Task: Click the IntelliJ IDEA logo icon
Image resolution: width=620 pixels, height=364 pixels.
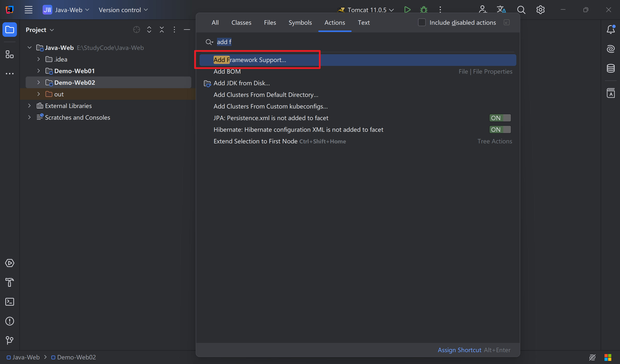Action: pyautogui.click(x=9, y=10)
